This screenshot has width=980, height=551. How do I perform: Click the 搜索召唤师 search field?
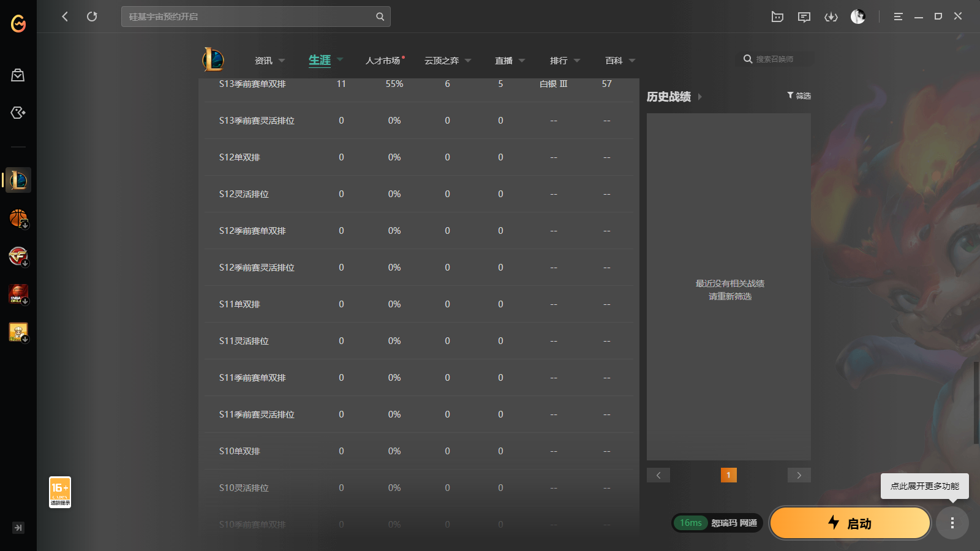tap(775, 59)
